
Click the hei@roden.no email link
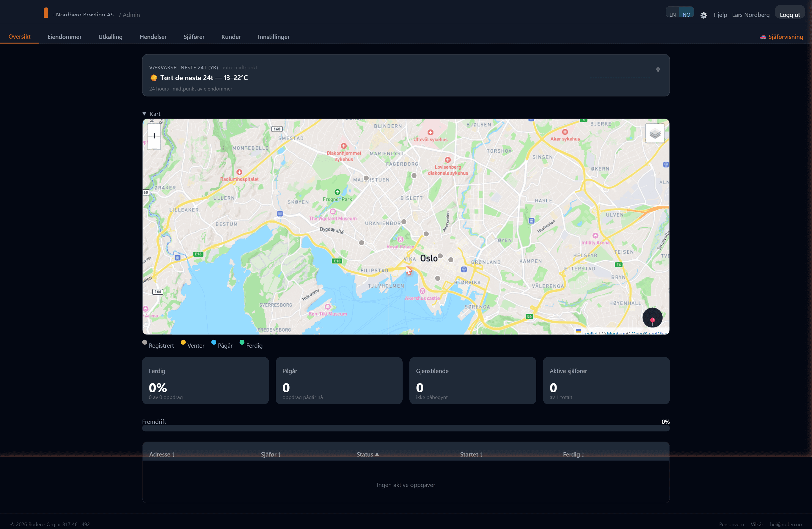(x=786, y=524)
